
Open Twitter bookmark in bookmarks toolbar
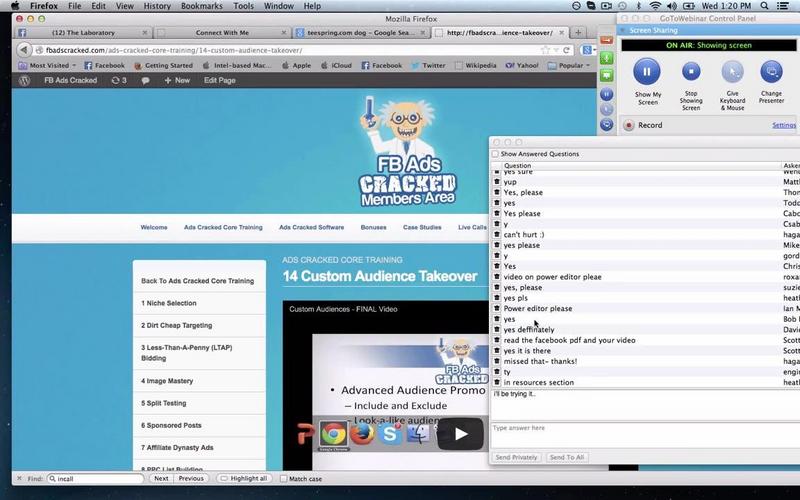[428, 66]
